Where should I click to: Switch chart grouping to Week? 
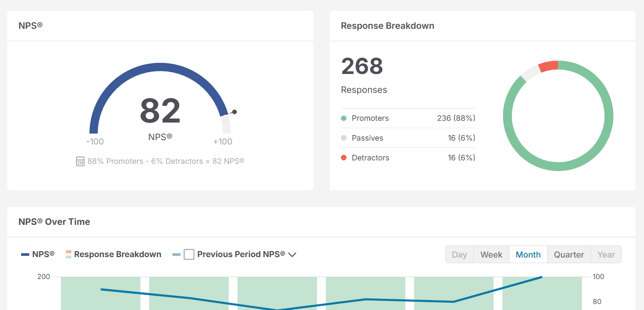491,255
